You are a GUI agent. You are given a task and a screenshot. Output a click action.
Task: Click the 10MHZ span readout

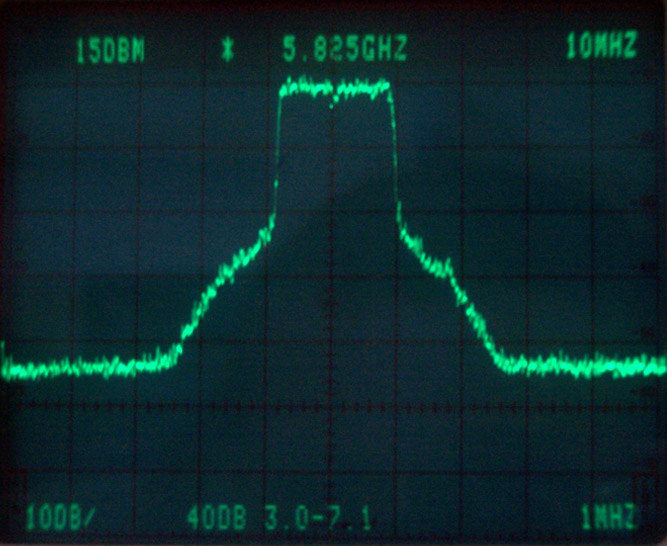click(x=601, y=45)
